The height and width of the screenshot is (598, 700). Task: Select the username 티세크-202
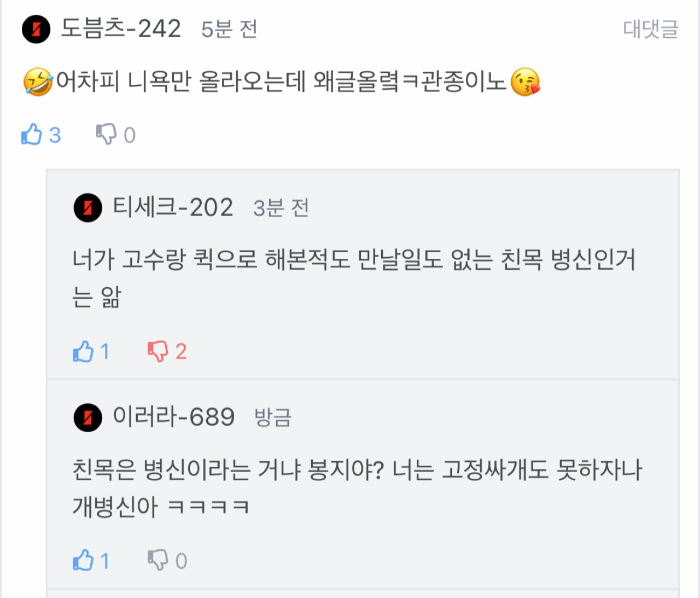click(173, 208)
